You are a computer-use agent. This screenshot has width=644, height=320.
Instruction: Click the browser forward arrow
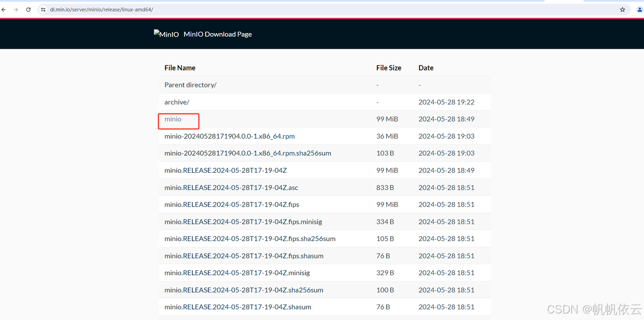(16, 10)
